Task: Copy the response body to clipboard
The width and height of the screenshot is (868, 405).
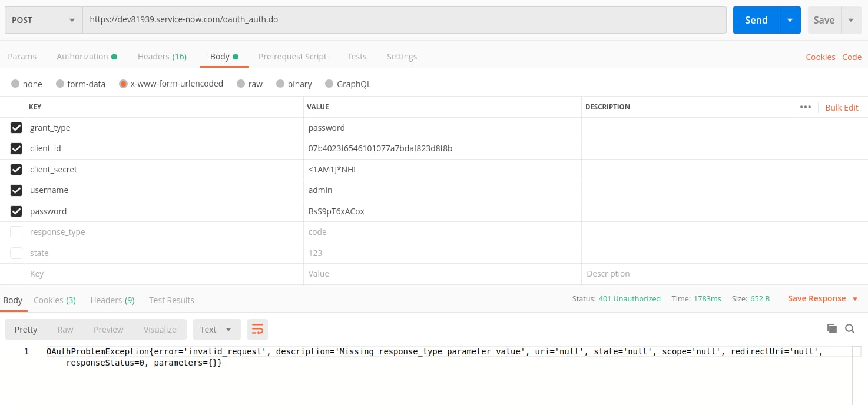Action: tap(831, 328)
